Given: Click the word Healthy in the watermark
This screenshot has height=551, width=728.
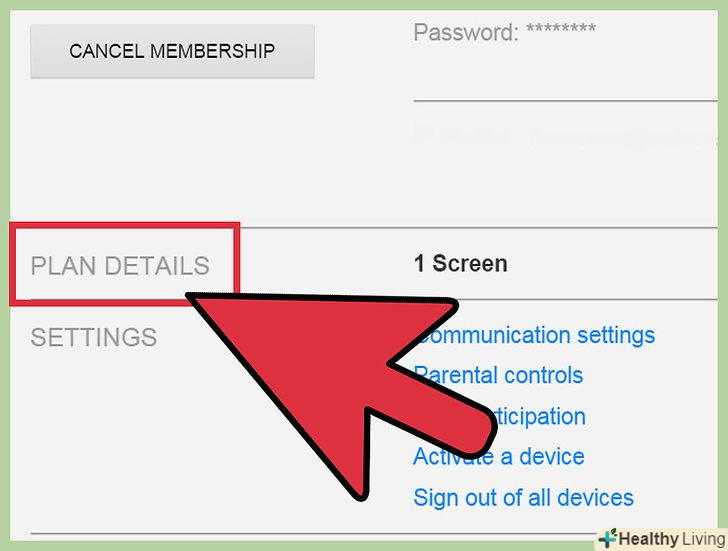Looking at the screenshot, I should (649, 539).
